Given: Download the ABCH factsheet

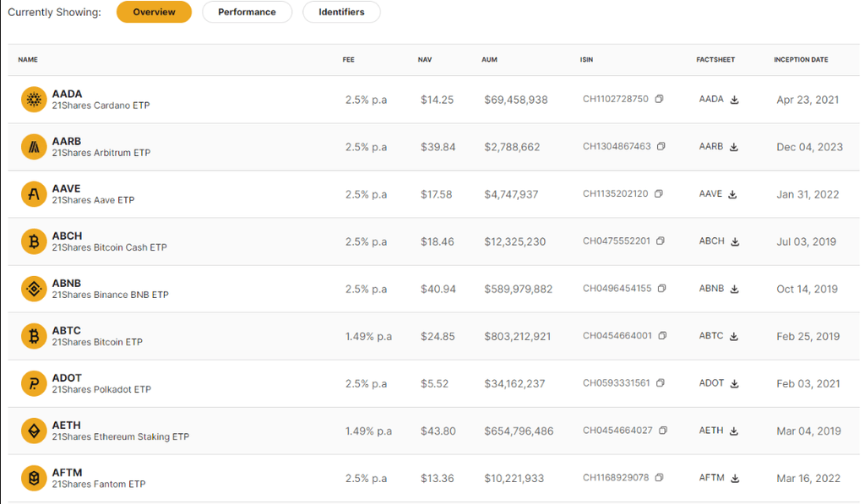Looking at the screenshot, I should (735, 241).
